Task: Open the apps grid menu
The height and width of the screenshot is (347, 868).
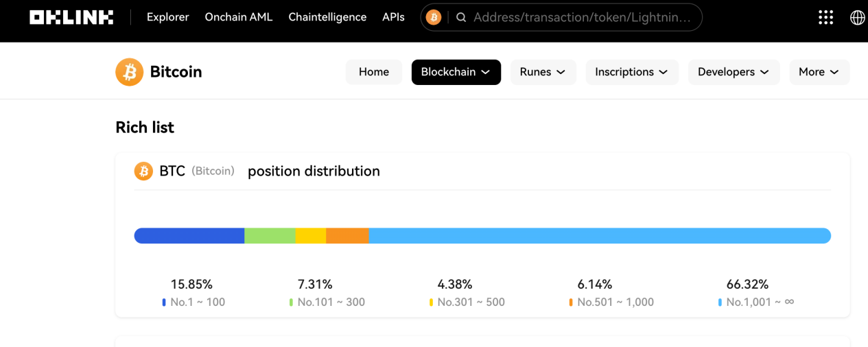Action: (826, 17)
